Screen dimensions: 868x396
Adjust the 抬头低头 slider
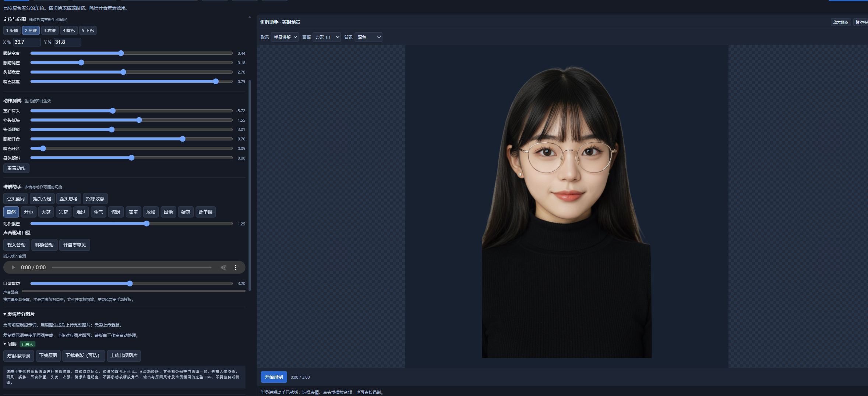131,120
